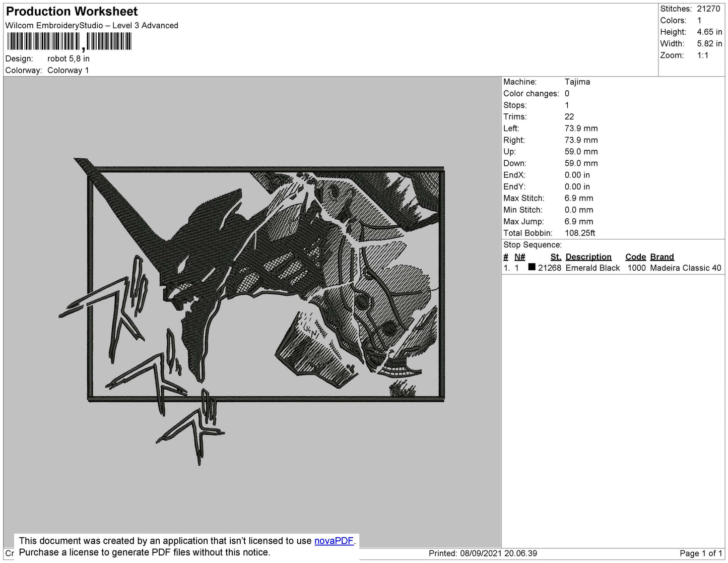The image size is (728, 563).
Task: Click the Stop Sequence label
Action: tap(533, 244)
